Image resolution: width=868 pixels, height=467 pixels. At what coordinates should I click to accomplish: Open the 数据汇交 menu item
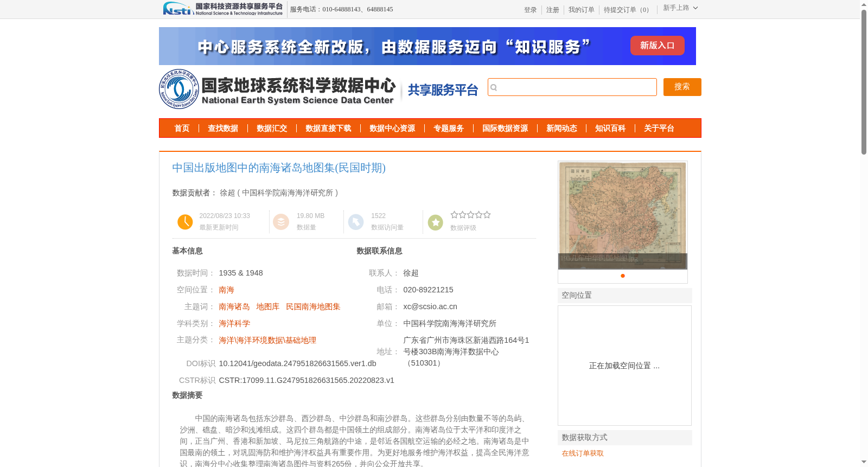click(x=272, y=129)
